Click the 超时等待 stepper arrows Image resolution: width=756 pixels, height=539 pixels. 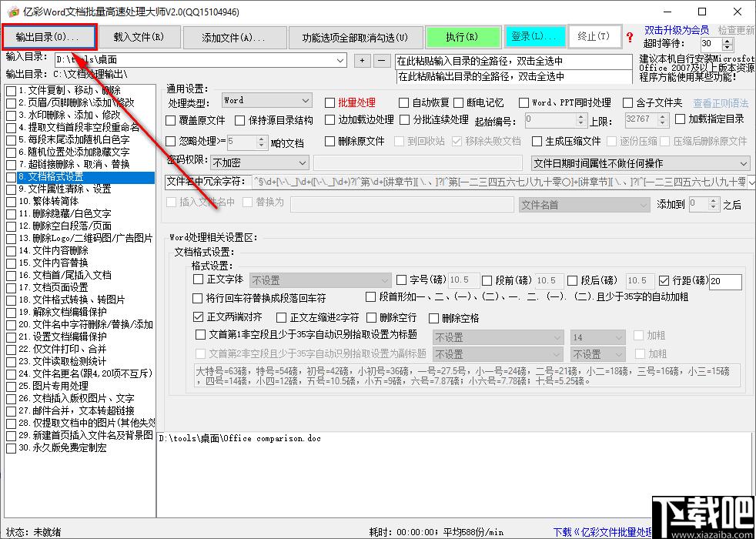(x=728, y=44)
